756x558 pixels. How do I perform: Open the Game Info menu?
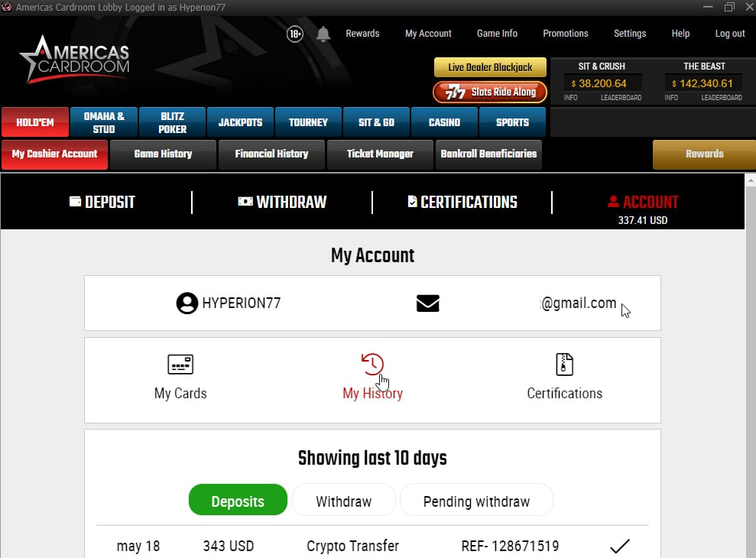(x=497, y=34)
